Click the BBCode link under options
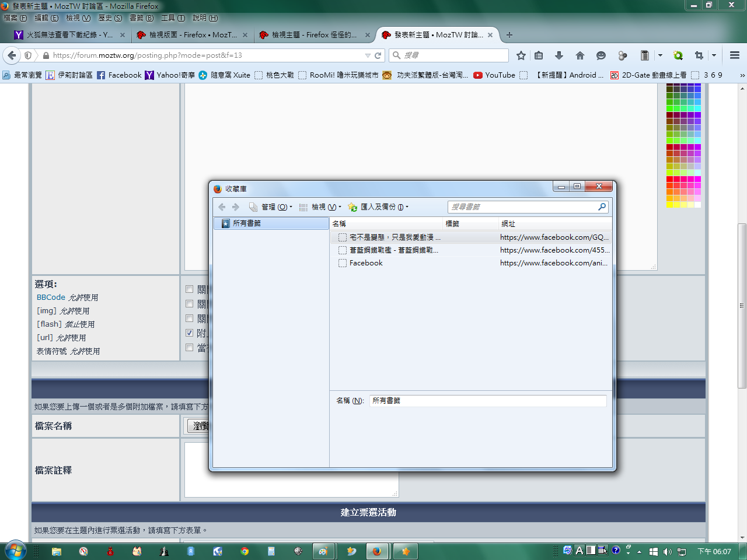Image resolution: width=747 pixels, height=560 pixels. pyautogui.click(x=51, y=297)
